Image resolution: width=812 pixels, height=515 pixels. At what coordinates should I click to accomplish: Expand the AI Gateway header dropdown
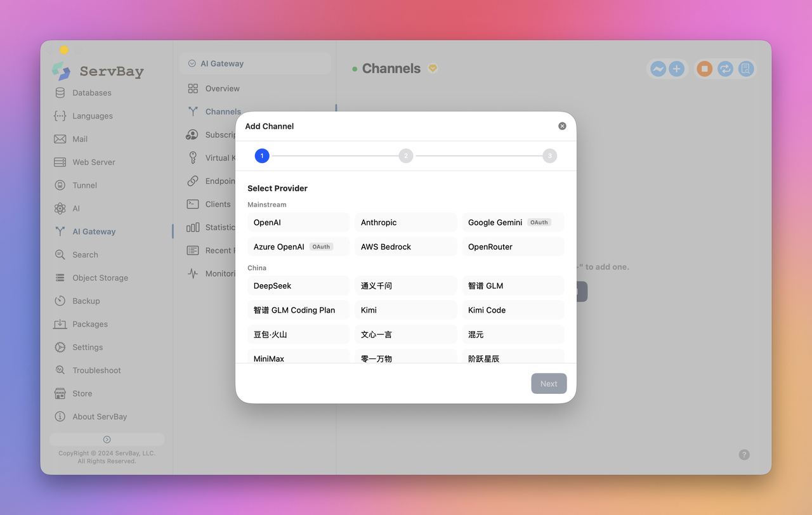pos(255,63)
